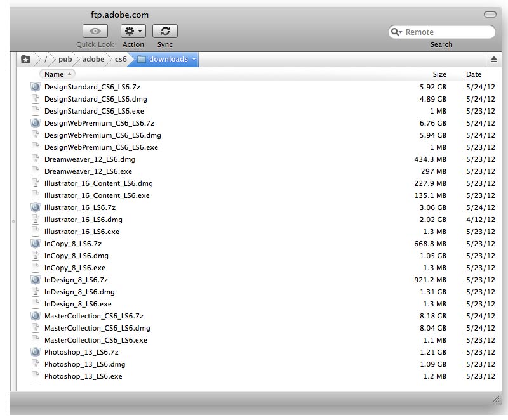Click the eject disconnect icon
Image resolution: width=508 pixels, height=420 pixels.
(494, 59)
